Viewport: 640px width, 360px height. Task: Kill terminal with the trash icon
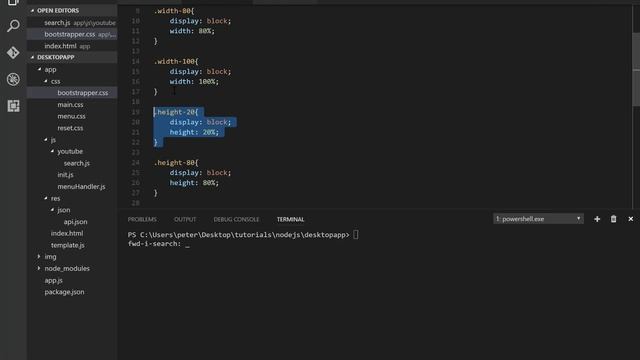[613, 219]
